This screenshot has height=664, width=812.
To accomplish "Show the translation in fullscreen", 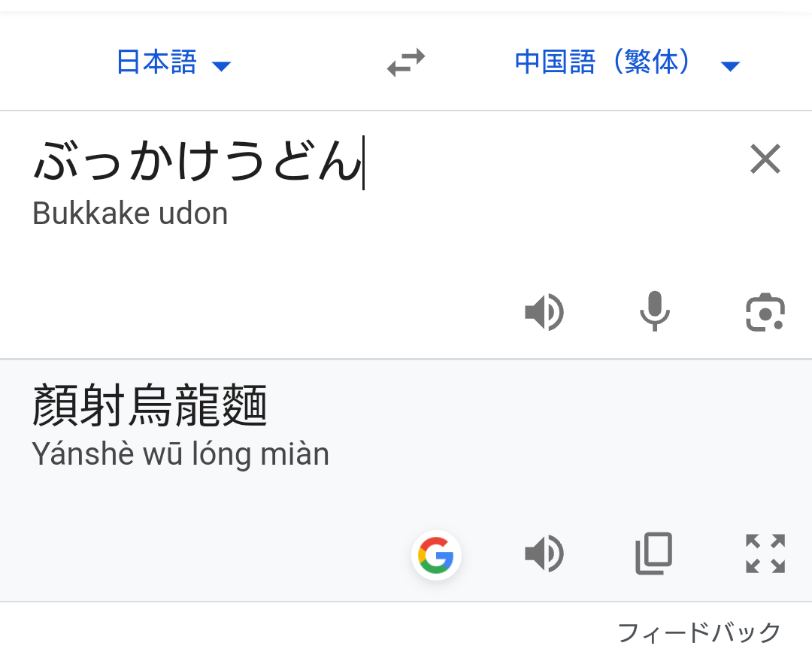I will [x=765, y=555].
